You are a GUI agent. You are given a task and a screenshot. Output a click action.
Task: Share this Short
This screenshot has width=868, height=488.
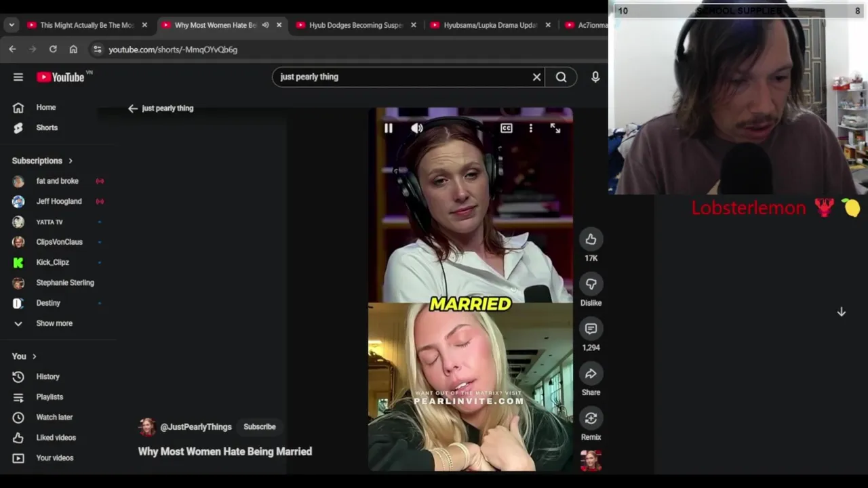click(x=591, y=373)
